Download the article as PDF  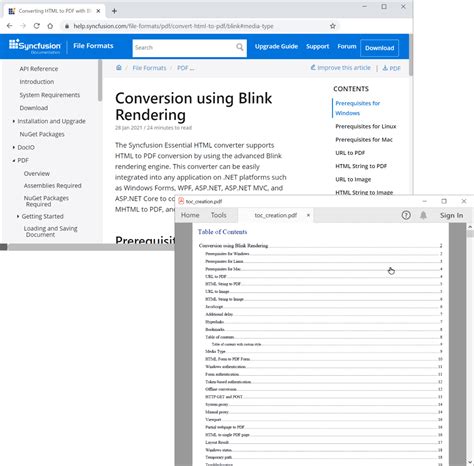pyautogui.click(x=391, y=68)
